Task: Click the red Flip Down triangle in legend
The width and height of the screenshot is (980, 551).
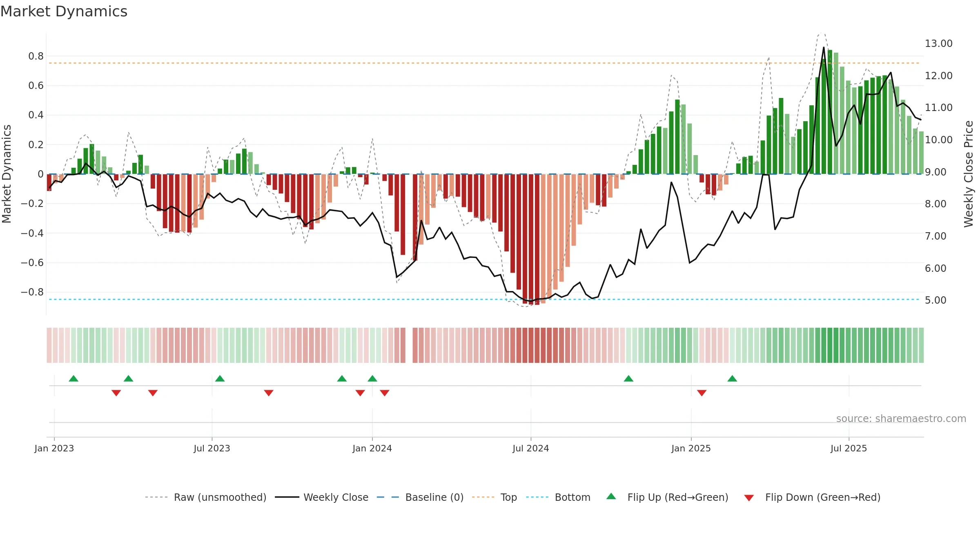Action: tap(749, 498)
